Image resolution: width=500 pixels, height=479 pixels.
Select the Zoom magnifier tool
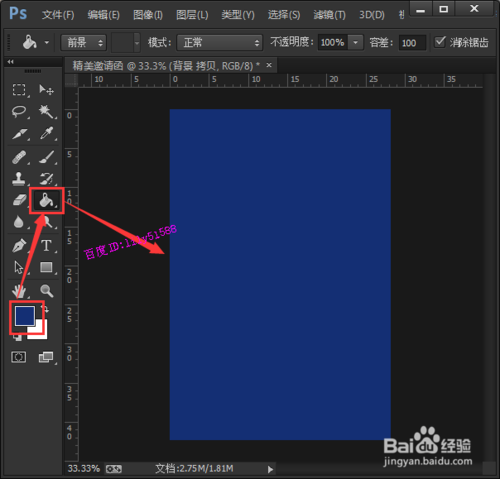(46, 291)
